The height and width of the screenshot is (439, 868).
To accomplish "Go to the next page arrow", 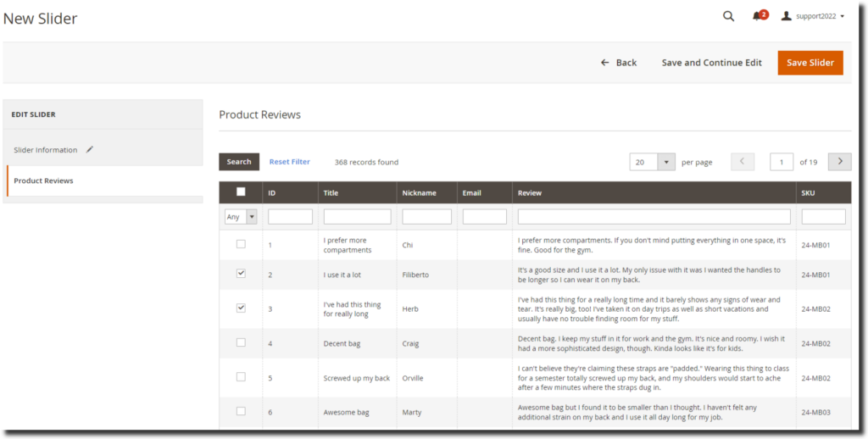I will click(840, 162).
